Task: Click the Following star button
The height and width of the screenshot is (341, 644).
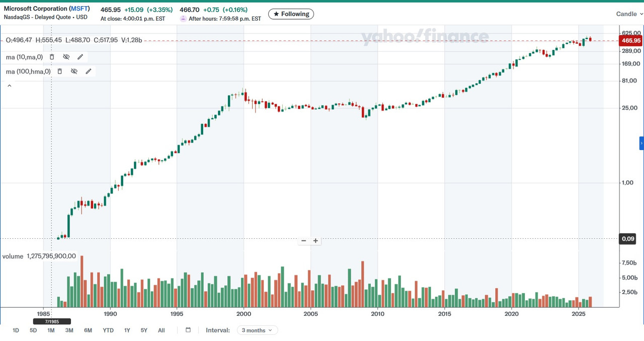Action: pos(291,14)
